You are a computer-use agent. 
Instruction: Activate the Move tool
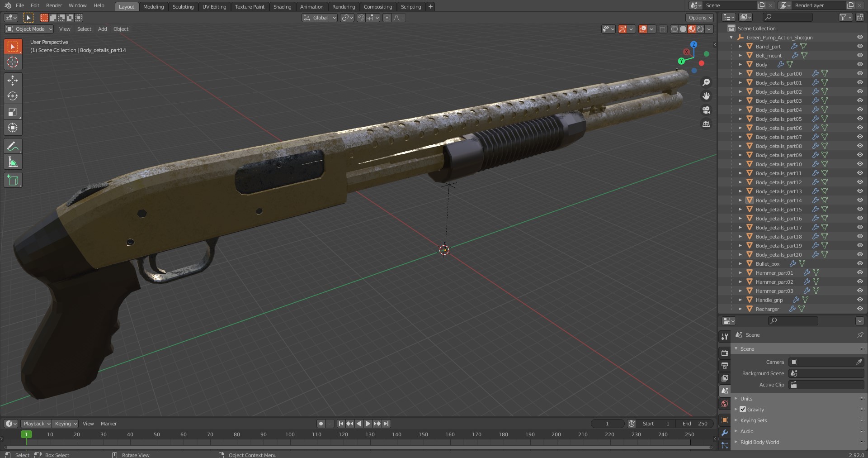tap(13, 81)
